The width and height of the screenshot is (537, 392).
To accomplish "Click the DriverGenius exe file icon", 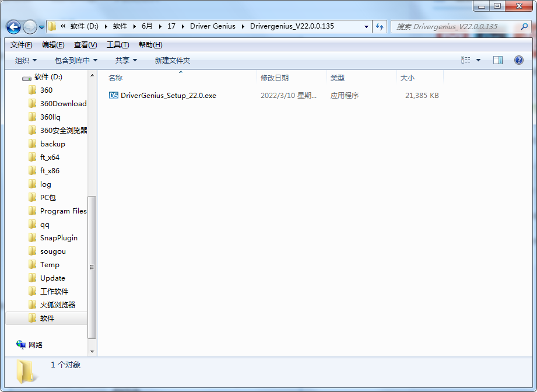I will (x=113, y=95).
